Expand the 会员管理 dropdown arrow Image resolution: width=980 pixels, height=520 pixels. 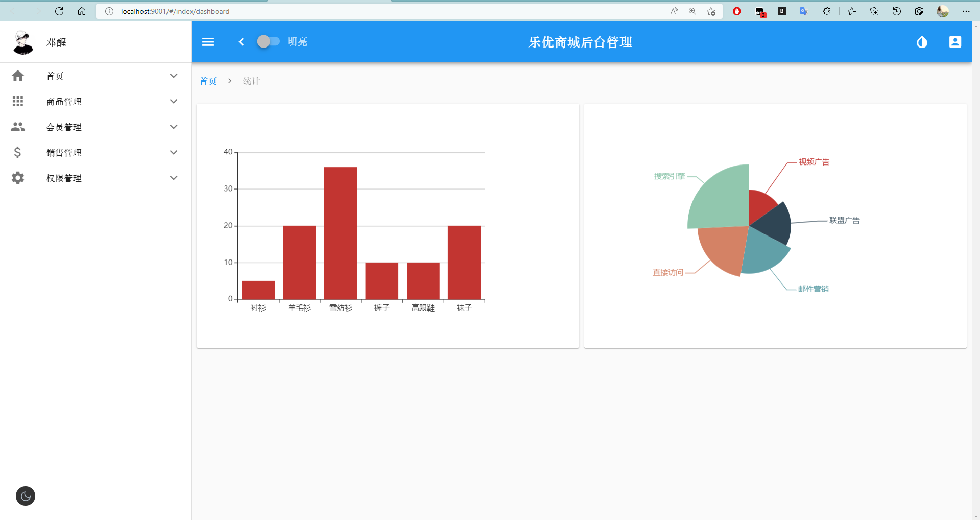(x=174, y=127)
